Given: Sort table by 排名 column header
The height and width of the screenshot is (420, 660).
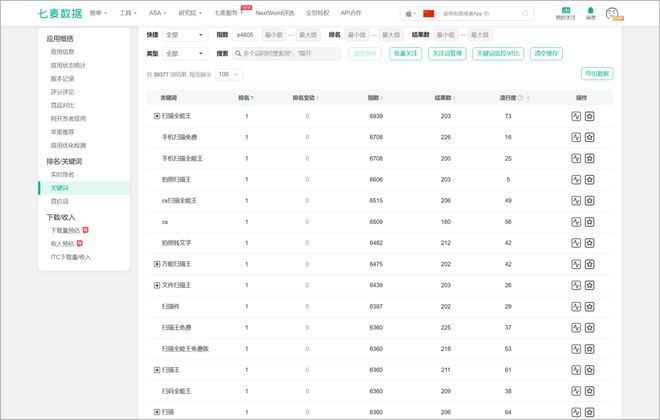Looking at the screenshot, I should (246, 98).
